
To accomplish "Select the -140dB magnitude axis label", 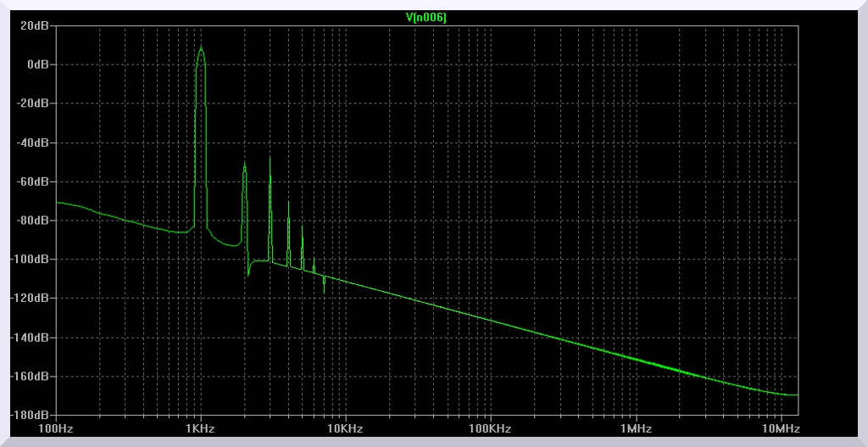I will tap(31, 338).
